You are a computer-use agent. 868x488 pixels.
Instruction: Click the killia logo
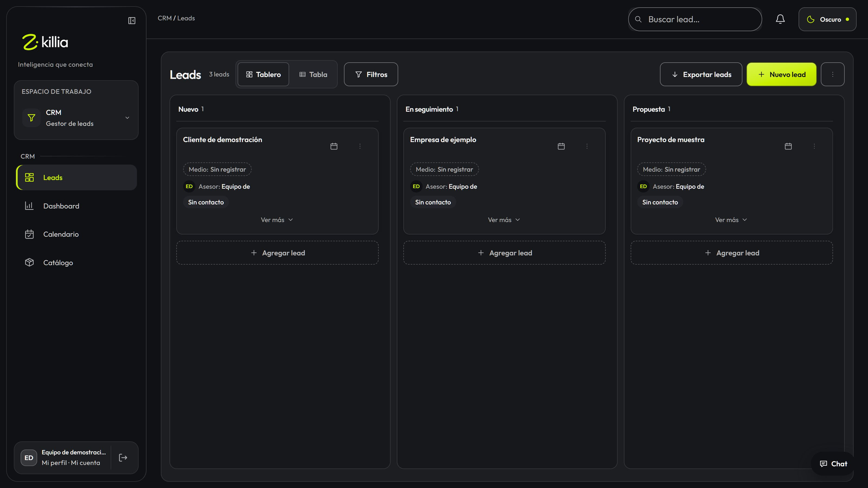[45, 42]
